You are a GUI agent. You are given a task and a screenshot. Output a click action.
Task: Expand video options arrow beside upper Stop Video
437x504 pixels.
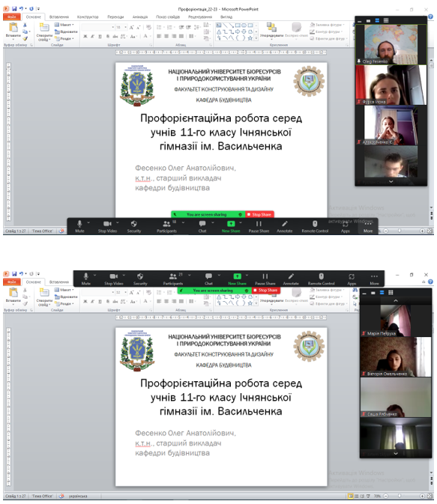pos(118,222)
